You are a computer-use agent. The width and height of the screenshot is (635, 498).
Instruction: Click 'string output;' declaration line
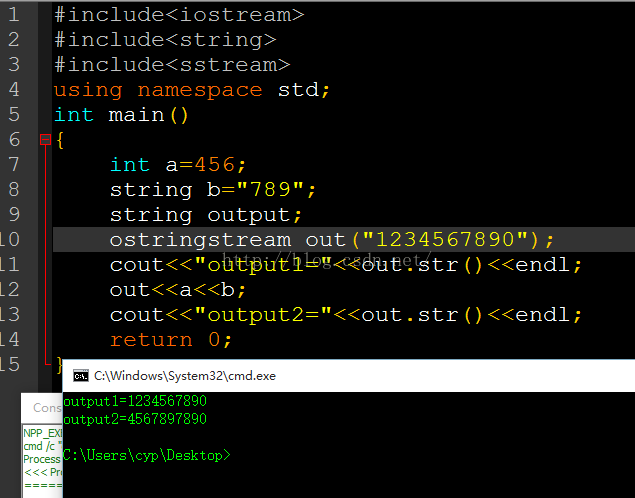pos(206,215)
